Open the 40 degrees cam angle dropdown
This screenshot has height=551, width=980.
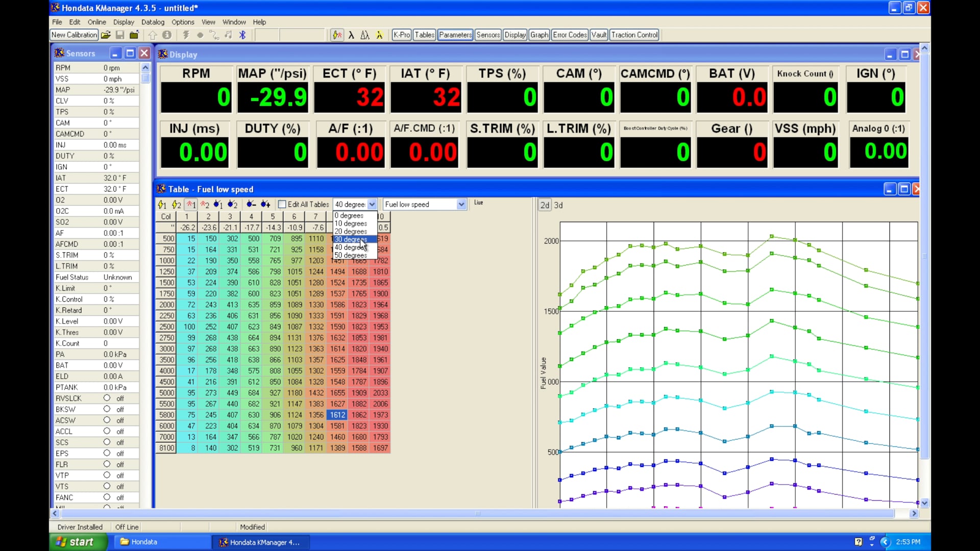pos(372,204)
